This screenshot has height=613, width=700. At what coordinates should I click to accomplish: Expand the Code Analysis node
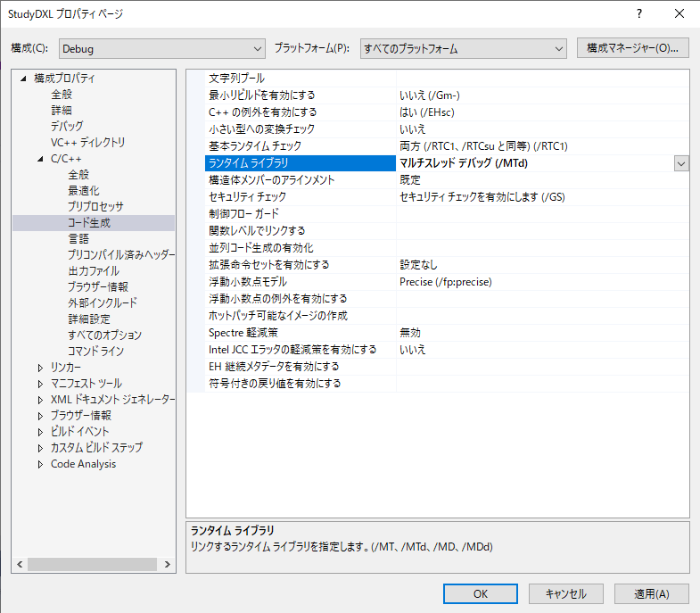click(x=40, y=464)
